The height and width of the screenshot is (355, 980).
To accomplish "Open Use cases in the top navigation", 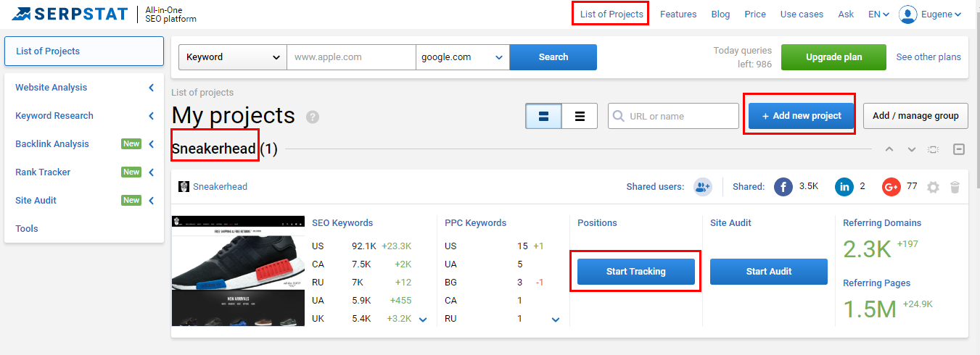I will [x=802, y=14].
